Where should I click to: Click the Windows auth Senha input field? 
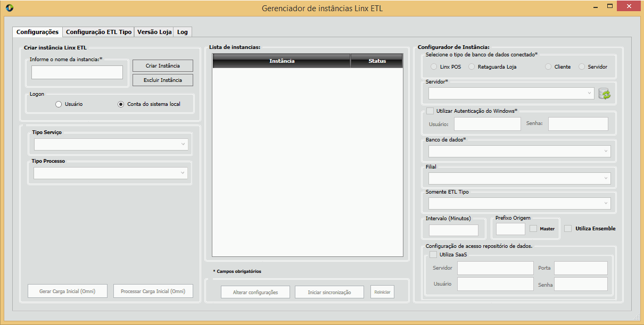click(578, 124)
